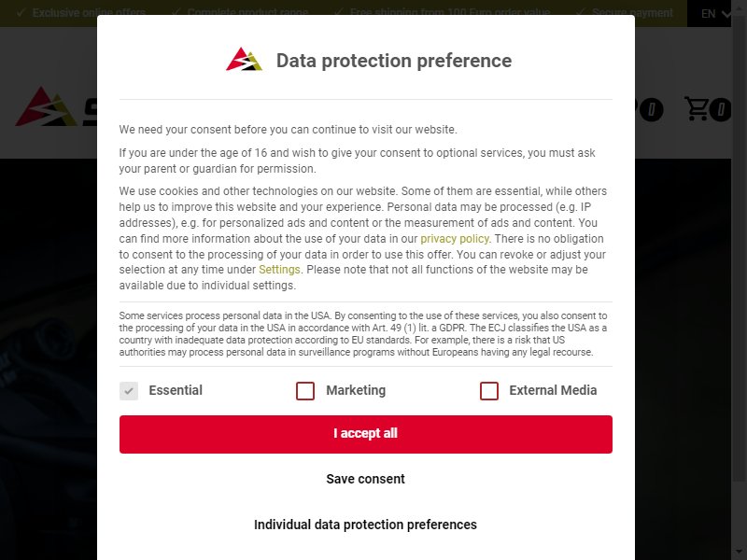Click the shopping cart icon
This screenshot has width=747, height=560.
click(696, 108)
